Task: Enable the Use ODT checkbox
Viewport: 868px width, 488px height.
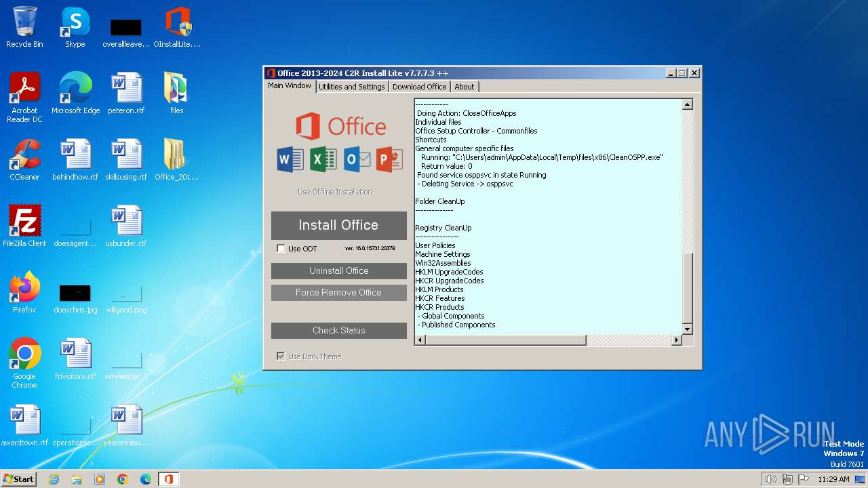Action: tap(281, 249)
